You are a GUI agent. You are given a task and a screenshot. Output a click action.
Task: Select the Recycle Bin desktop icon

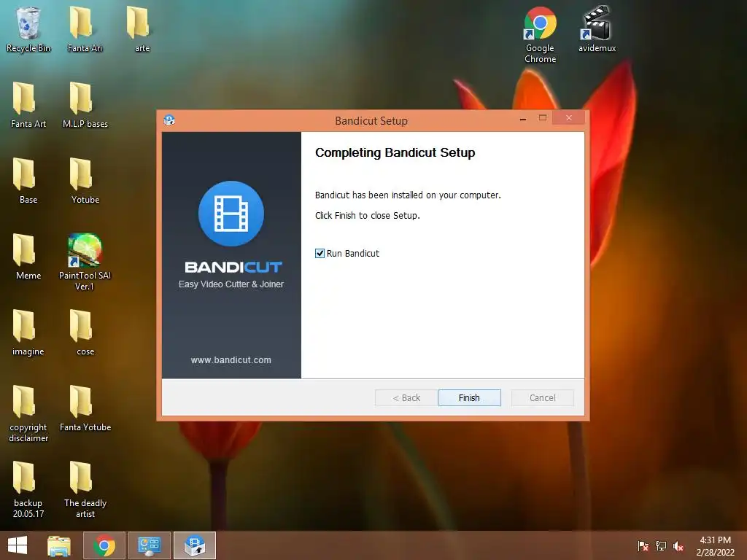[x=28, y=29]
